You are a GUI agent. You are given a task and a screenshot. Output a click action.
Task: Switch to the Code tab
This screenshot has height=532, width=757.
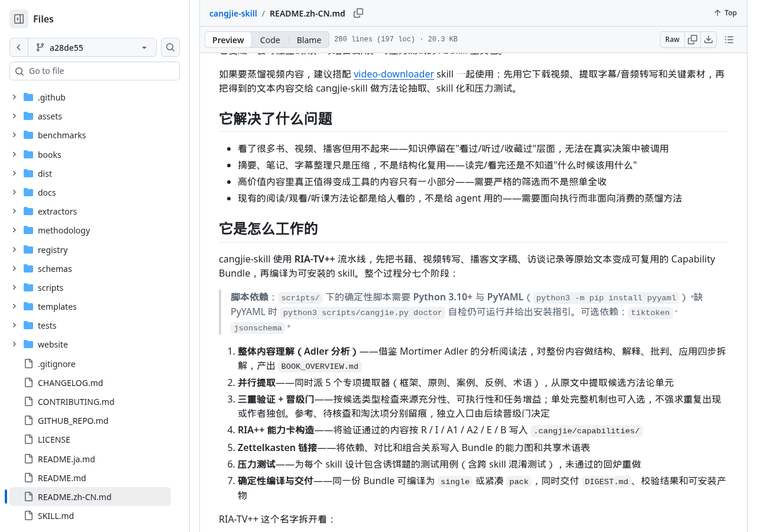(x=270, y=40)
